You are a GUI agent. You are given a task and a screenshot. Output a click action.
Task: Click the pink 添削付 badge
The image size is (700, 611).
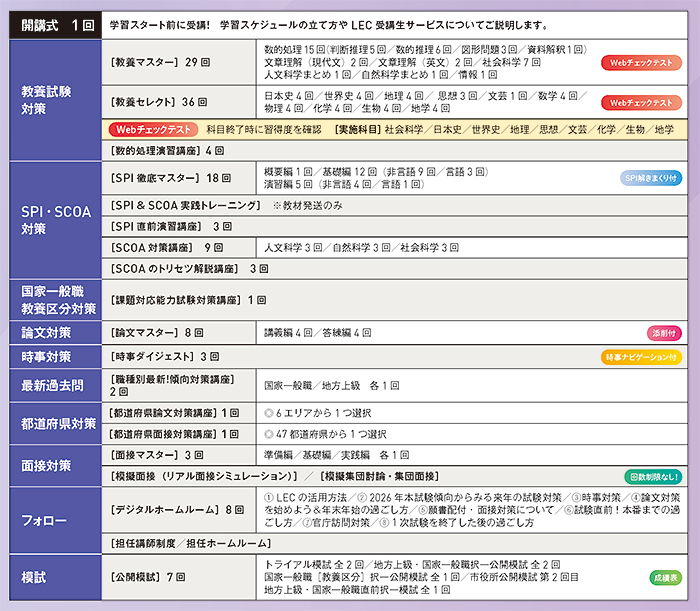click(664, 332)
